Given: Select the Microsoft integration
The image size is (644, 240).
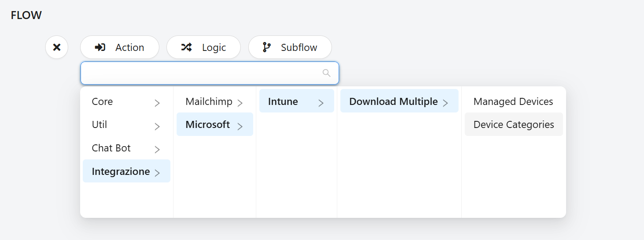Looking at the screenshot, I should (x=215, y=124).
